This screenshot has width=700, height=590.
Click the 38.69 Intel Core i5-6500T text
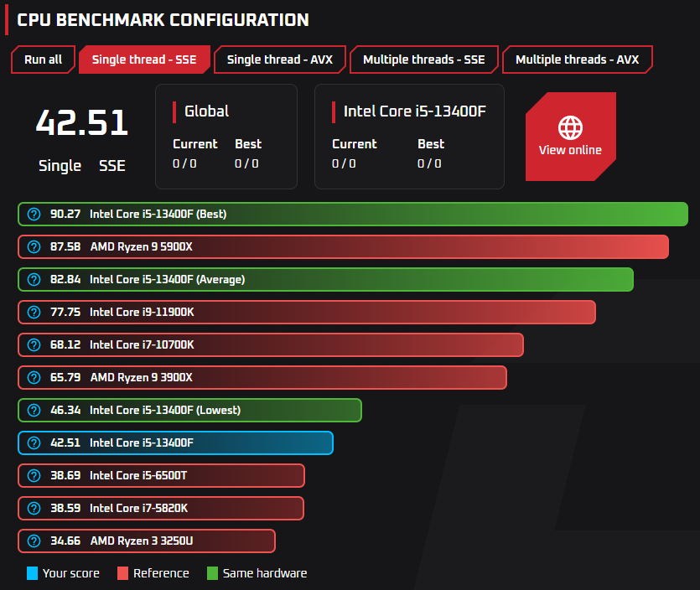point(119,476)
